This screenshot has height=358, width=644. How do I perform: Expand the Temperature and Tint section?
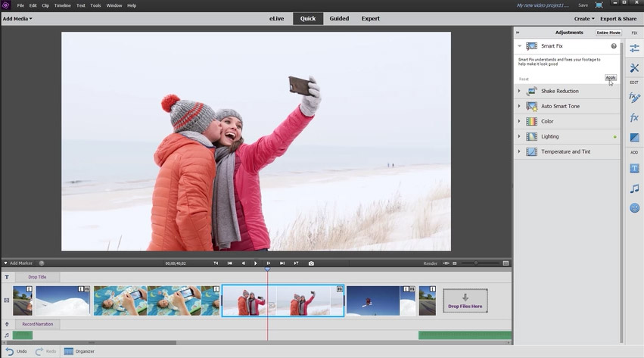pyautogui.click(x=519, y=152)
